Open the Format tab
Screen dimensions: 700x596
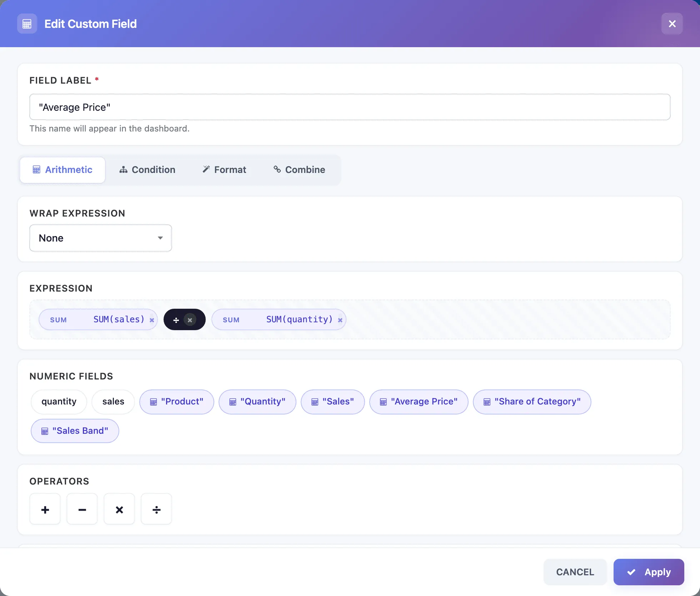[224, 170]
